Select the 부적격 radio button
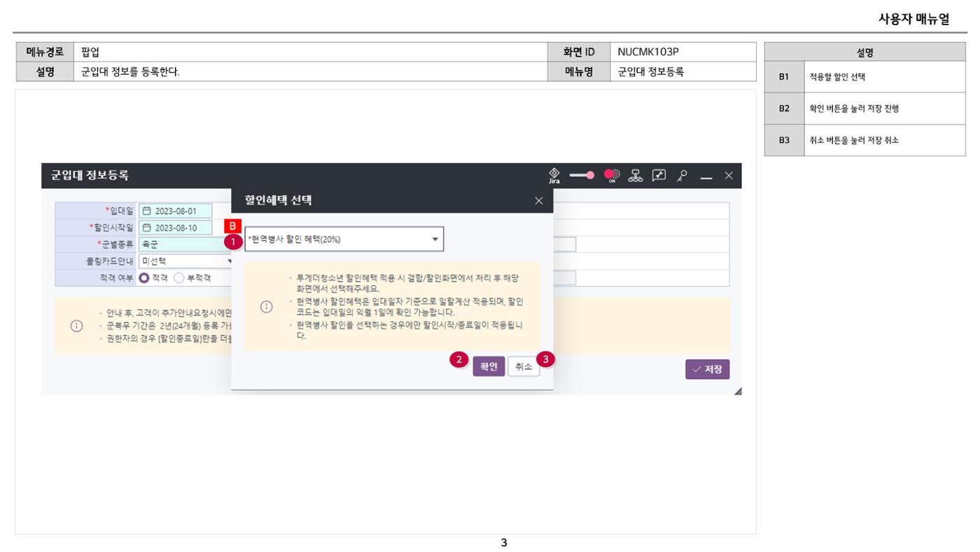The height and width of the screenshot is (552, 980). (178, 278)
